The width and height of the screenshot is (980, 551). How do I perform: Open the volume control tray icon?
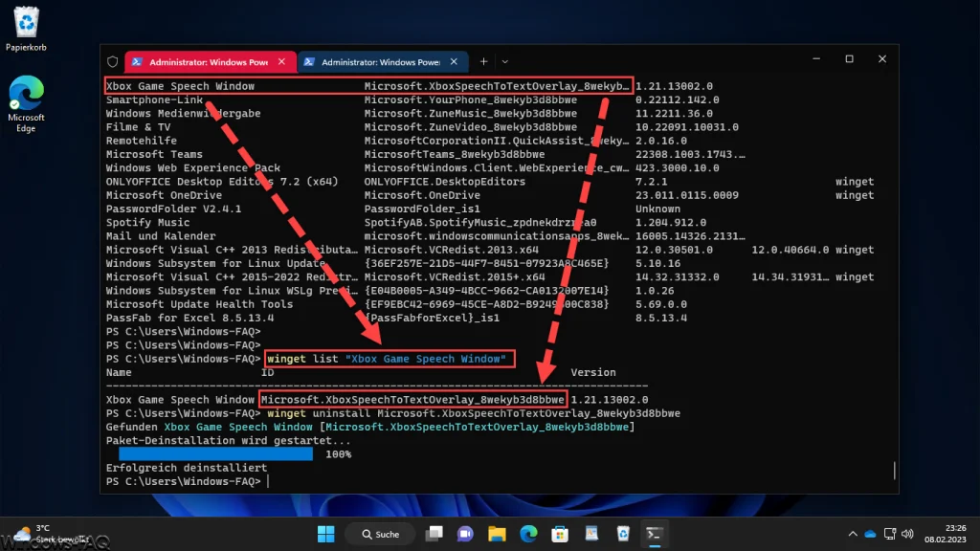pyautogui.click(x=907, y=534)
